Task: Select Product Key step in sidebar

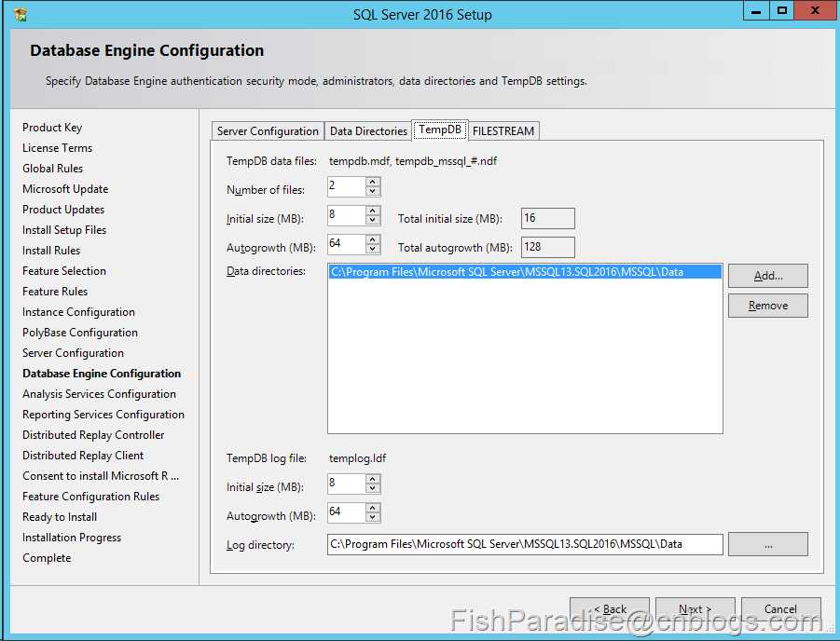Action: coord(52,128)
